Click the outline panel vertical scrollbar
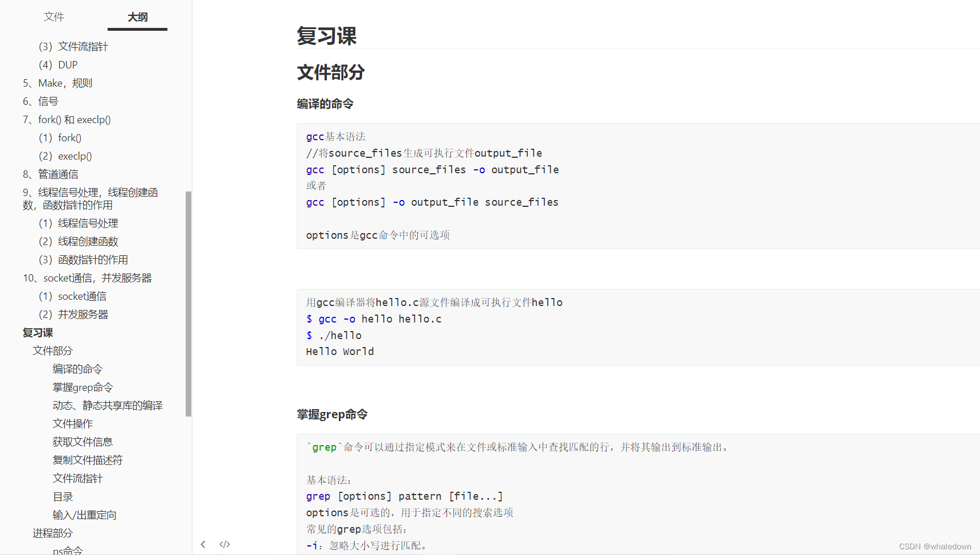This screenshot has width=980, height=555. point(188,304)
